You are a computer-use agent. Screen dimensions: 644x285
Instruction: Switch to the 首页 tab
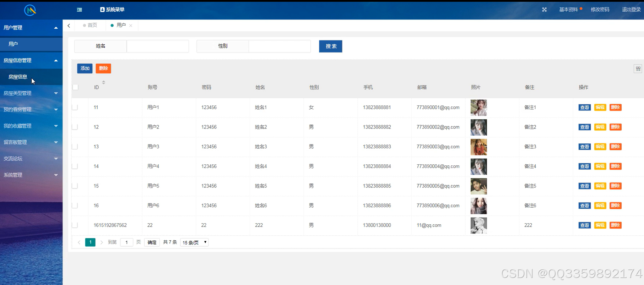click(x=90, y=25)
